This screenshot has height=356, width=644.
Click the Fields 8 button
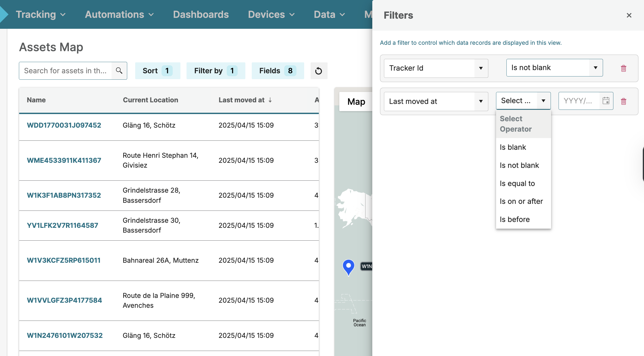[278, 71]
